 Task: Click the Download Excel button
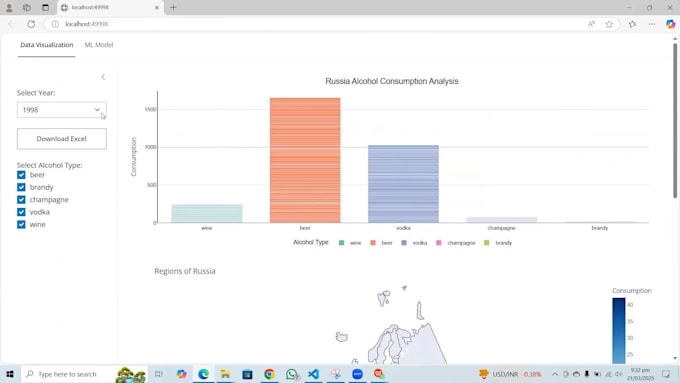click(x=62, y=139)
